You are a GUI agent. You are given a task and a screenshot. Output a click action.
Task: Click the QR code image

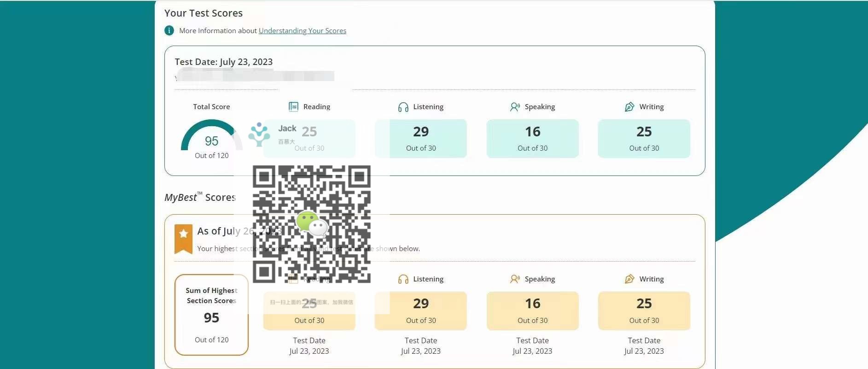click(x=312, y=224)
